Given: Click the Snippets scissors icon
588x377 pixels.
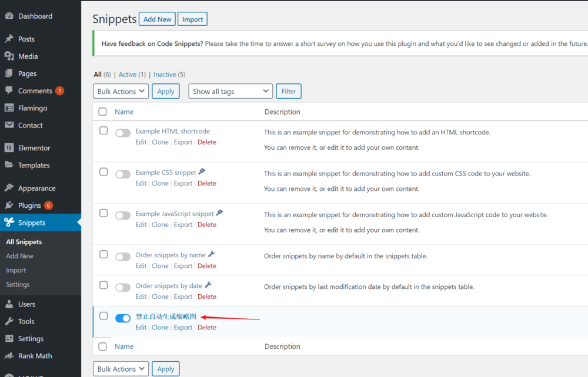Looking at the screenshot, I should coord(9,223).
